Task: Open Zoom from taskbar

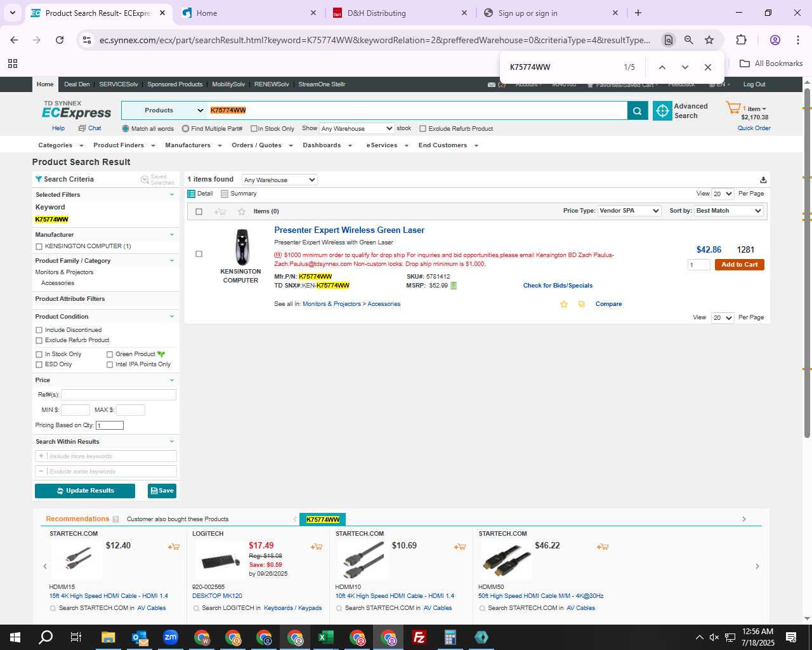Action: click(x=171, y=637)
